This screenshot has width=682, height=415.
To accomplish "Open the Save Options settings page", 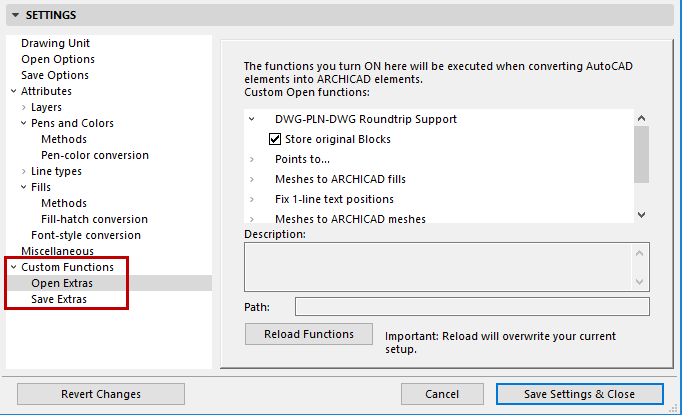I will pos(55,75).
